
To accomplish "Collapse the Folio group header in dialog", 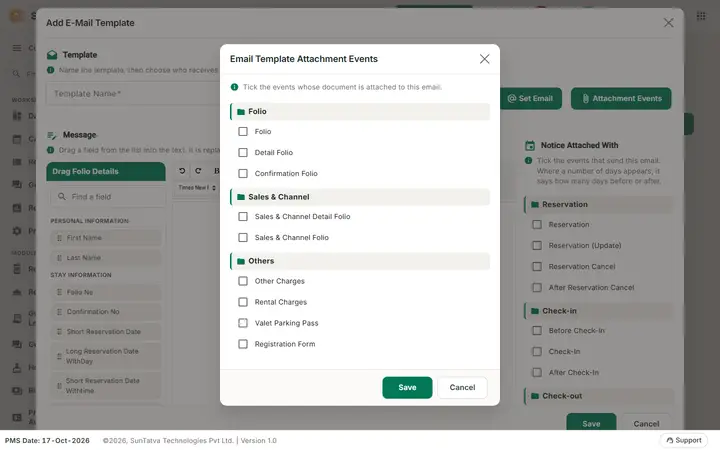I will coord(360,112).
